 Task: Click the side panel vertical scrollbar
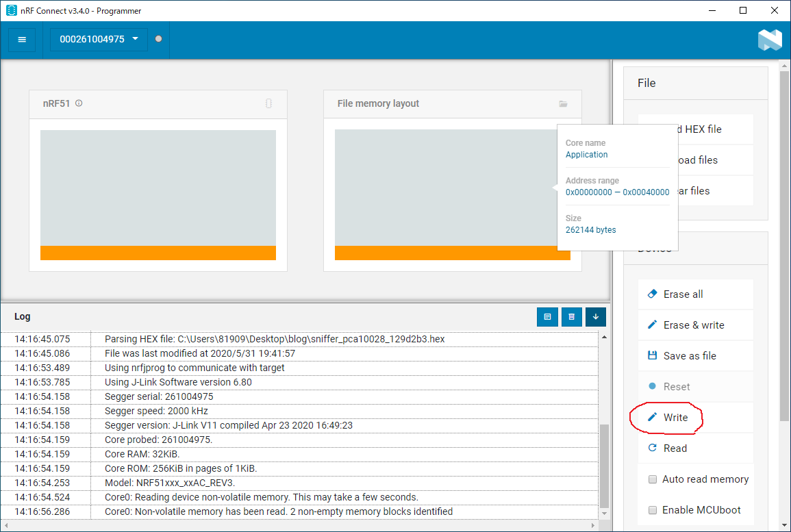point(784,246)
